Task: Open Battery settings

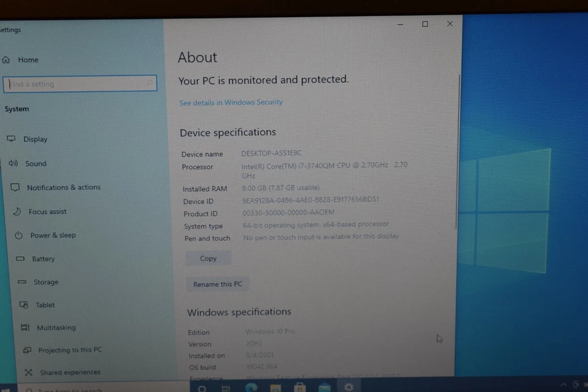Action: click(43, 258)
